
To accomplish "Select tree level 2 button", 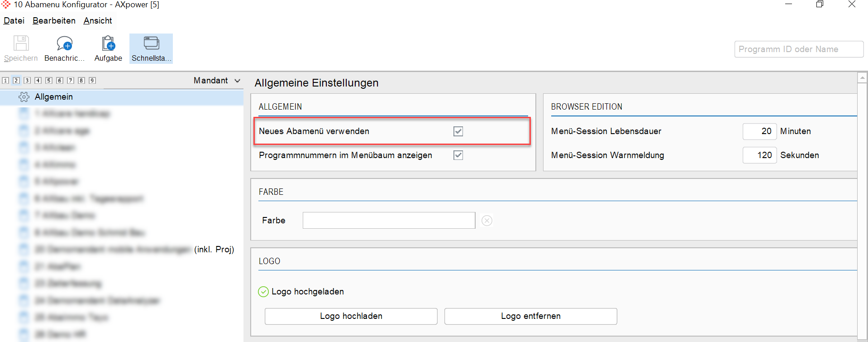I will 16,81.
